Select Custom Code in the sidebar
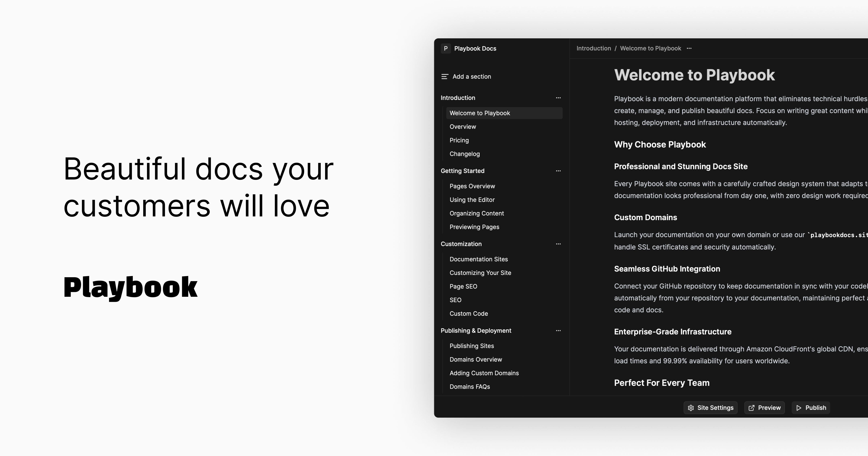Screen dimensions: 868x456 pyautogui.click(x=468, y=314)
